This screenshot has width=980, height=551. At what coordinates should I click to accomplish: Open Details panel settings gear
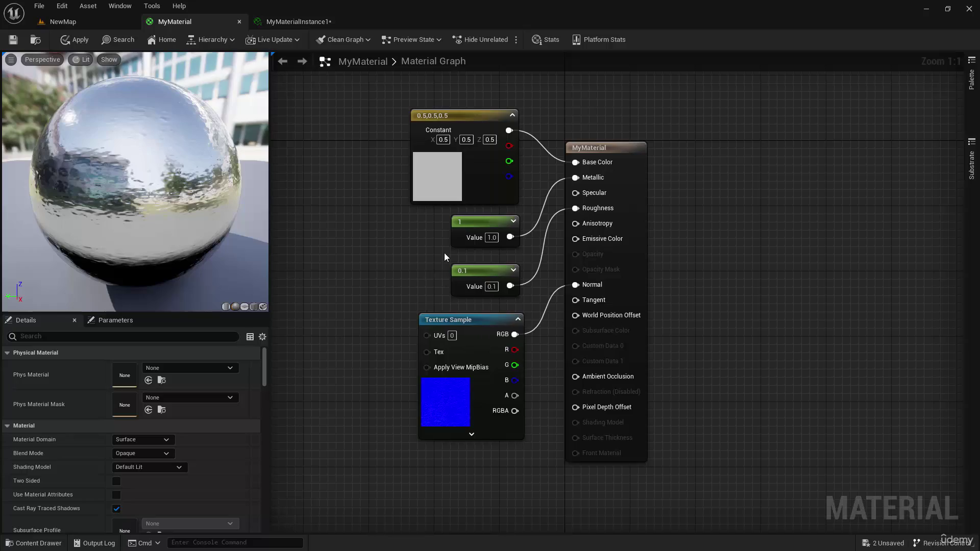point(262,337)
